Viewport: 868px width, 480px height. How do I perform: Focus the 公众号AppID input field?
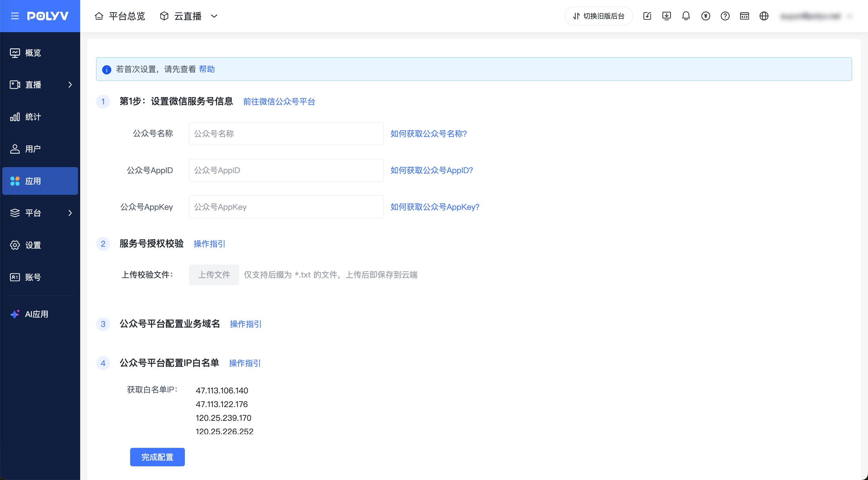(286, 170)
